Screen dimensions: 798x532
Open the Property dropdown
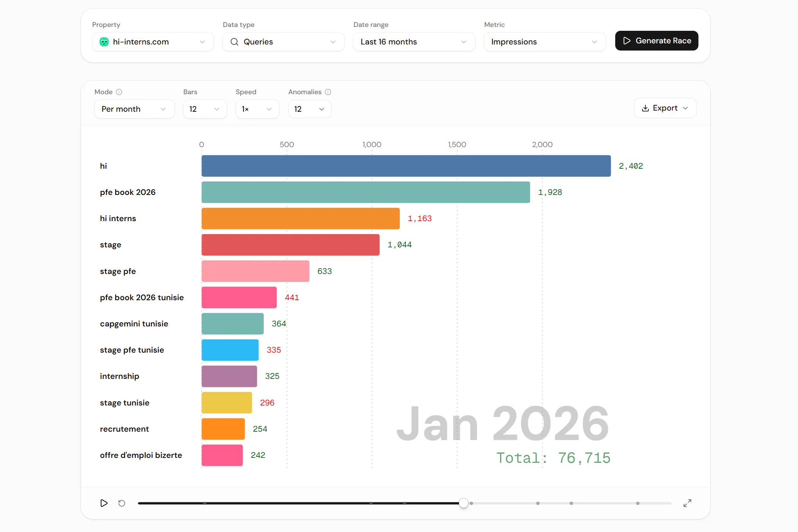153,42
